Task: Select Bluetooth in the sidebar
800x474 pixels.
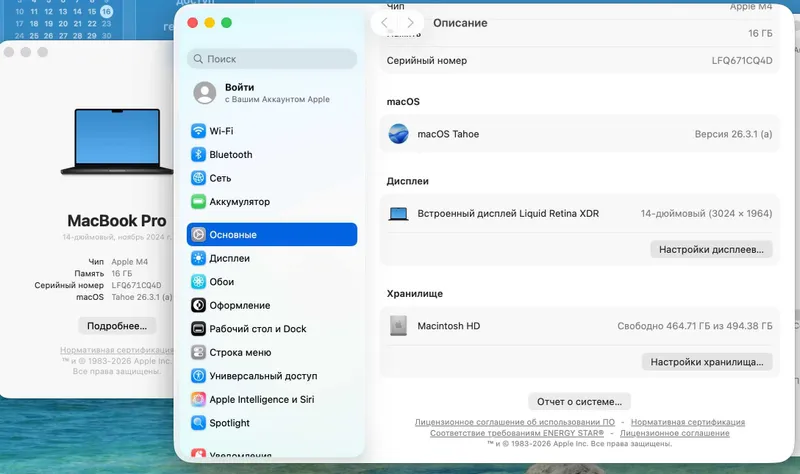Action: point(272,155)
